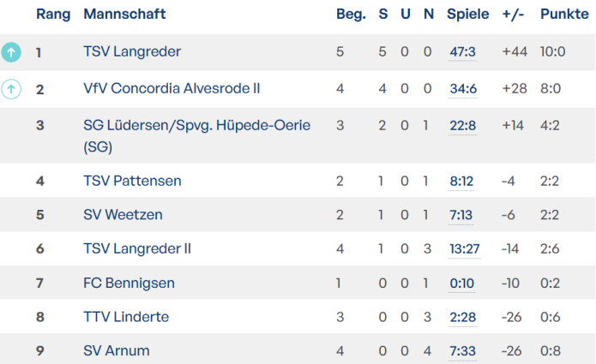Click SV Arnum team name
The image size is (596, 364).
point(117,350)
